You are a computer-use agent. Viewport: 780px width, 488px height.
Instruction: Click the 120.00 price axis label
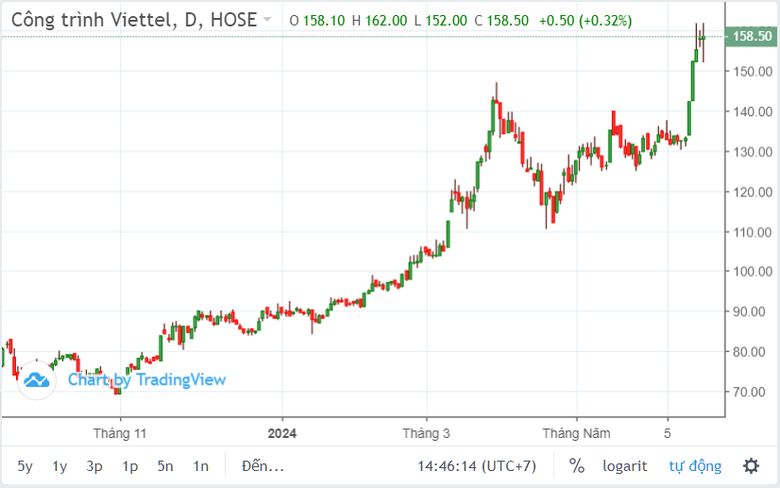coord(752,192)
